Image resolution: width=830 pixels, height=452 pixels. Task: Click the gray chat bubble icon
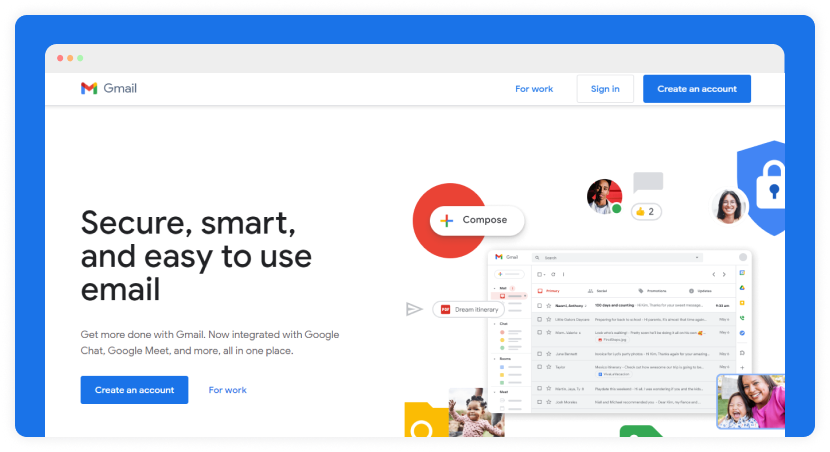pos(648,183)
